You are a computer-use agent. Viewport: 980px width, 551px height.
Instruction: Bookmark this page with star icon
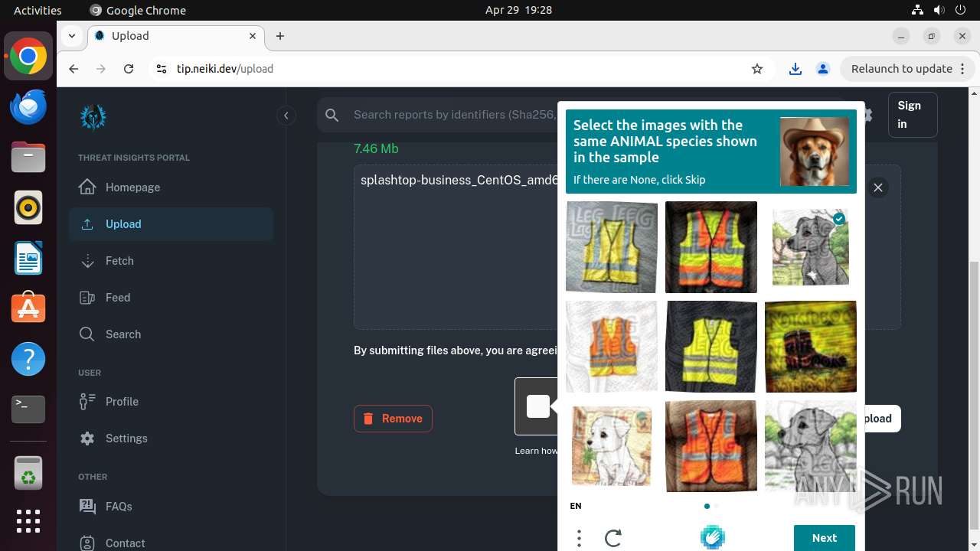coord(757,69)
